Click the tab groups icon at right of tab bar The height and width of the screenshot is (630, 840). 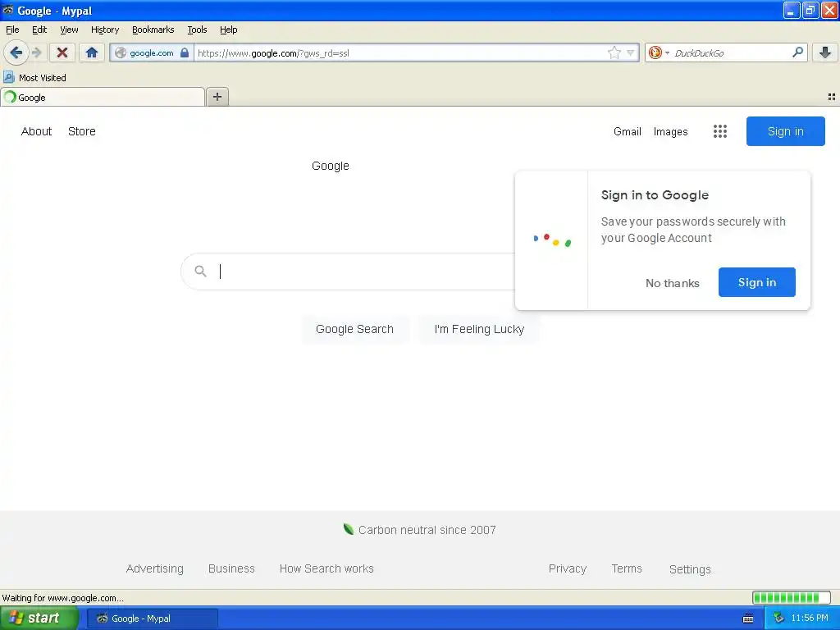tap(832, 97)
